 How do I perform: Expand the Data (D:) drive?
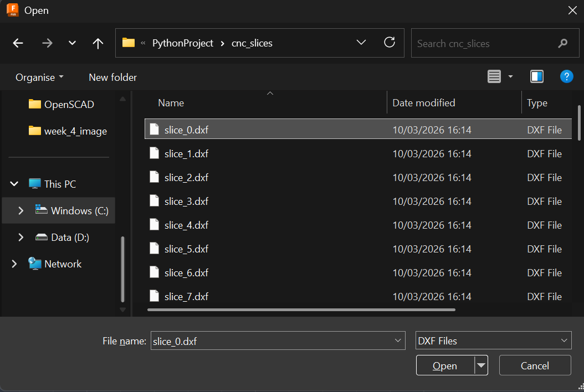tap(21, 237)
